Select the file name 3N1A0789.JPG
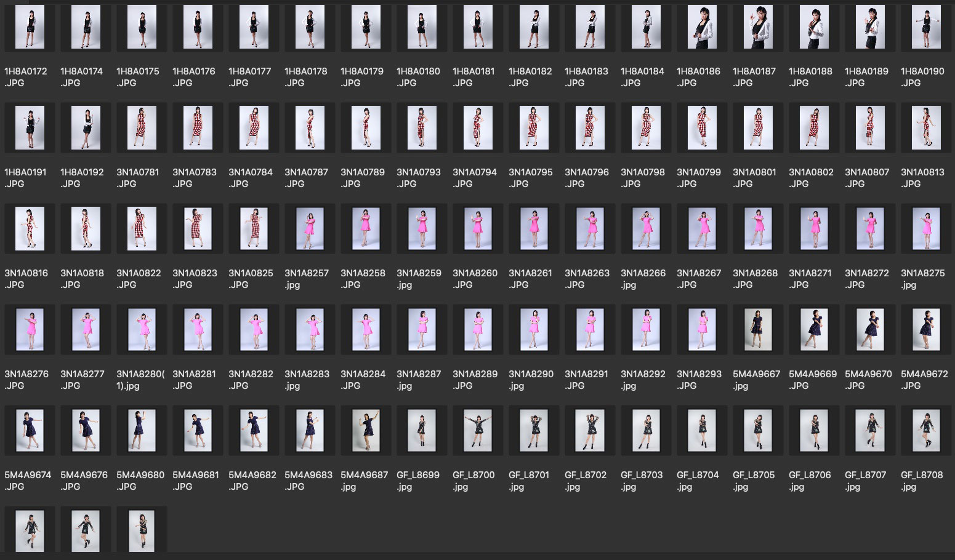 (363, 178)
